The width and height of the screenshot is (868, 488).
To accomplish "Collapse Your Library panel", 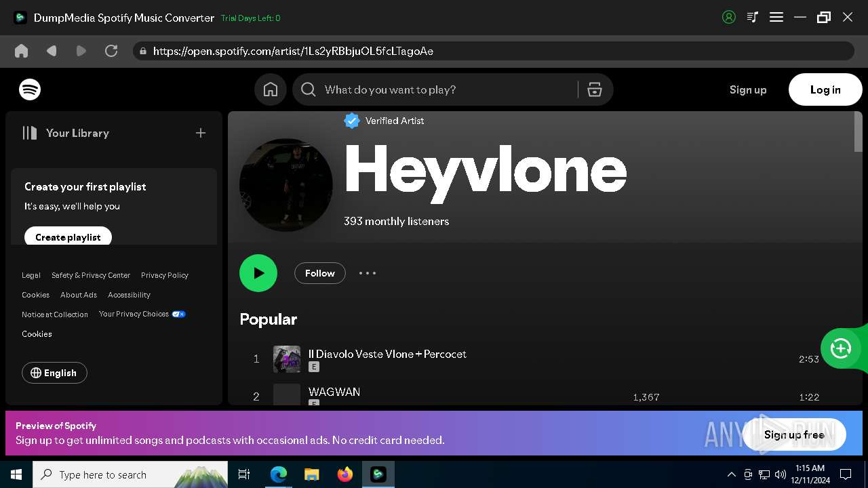I will [66, 133].
